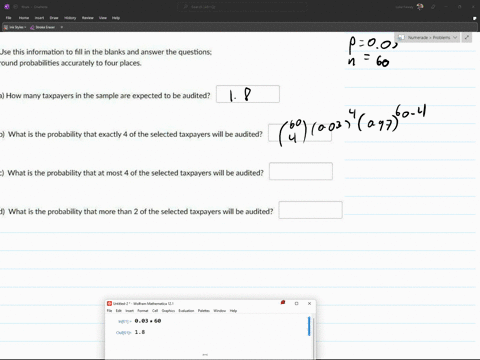This screenshot has width=480, height=360.
Task: Click the Mathematica window app icon
Action: 109,303
